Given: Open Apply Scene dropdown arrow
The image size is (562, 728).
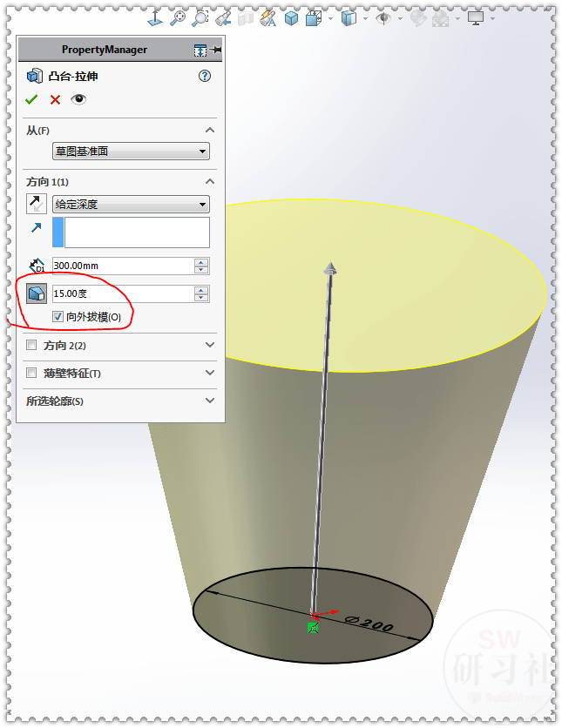Looking at the screenshot, I should pos(458,19).
